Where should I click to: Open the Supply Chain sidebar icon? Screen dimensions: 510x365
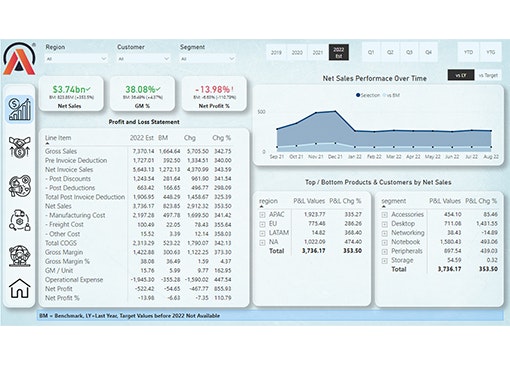click(19, 220)
